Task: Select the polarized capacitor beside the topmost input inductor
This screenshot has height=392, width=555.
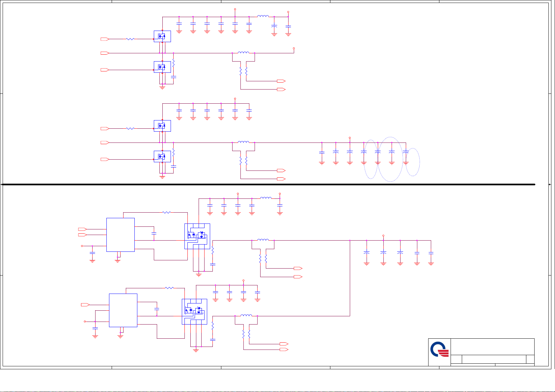Action: (x=274, y=26)
